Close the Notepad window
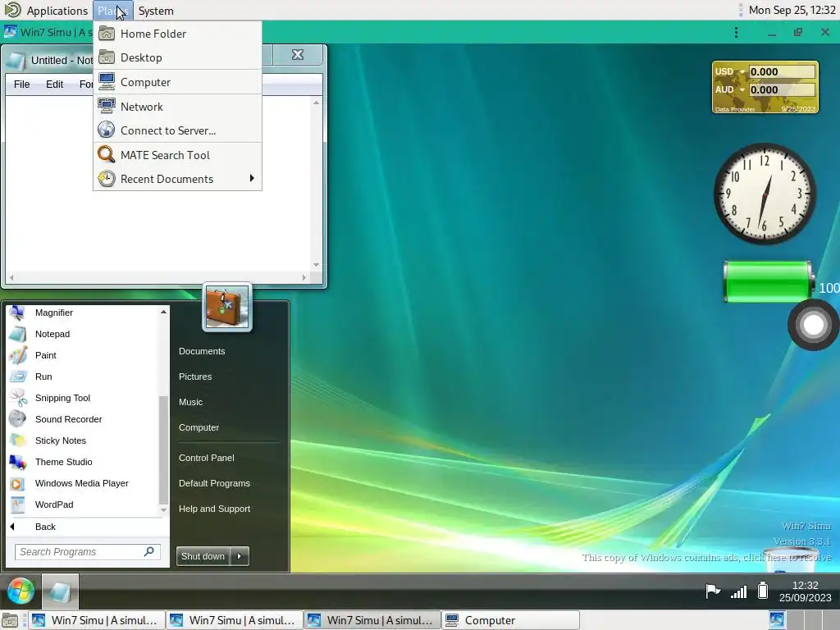The height and width of the screenshot is (630, 840). tap(297, 54)
